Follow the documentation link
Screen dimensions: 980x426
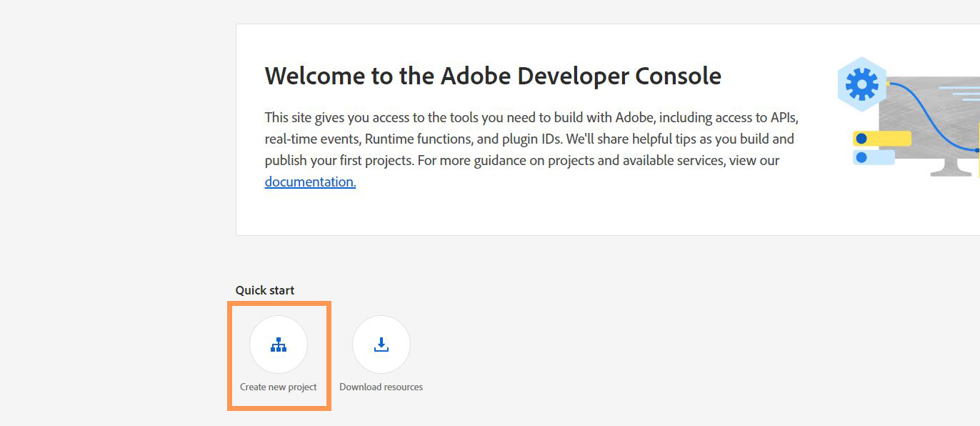(x=310, y=182)
